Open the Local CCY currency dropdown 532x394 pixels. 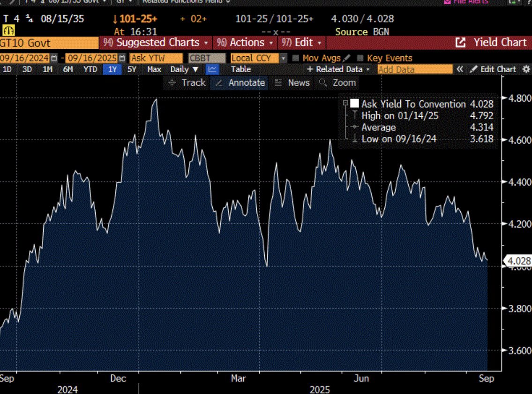pyautogui.click(x=283, y=58)
